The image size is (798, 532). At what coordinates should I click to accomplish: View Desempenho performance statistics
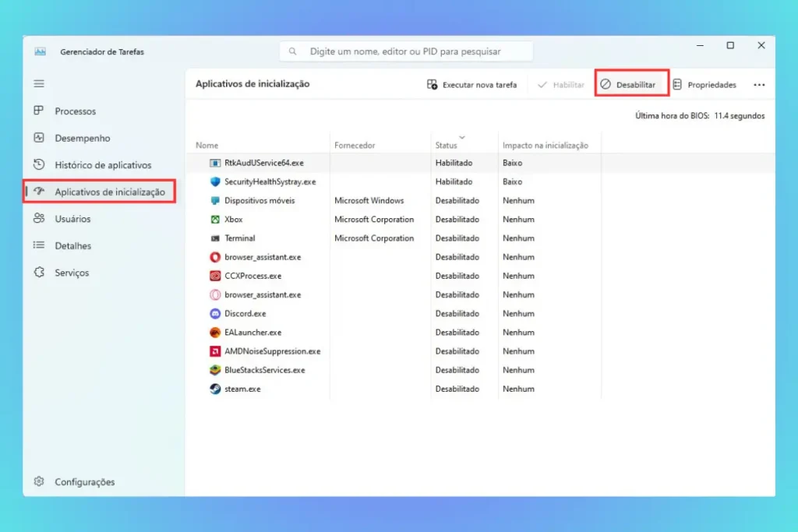82,138
